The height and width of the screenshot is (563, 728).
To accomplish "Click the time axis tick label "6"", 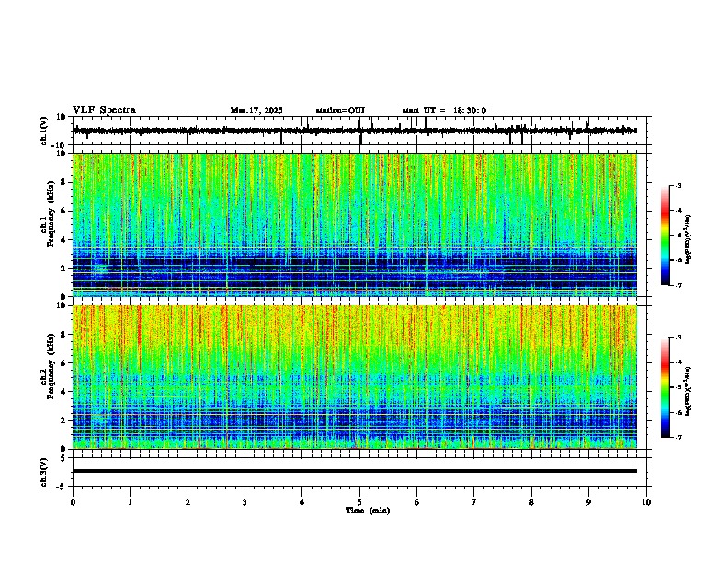I will point(417,502).
